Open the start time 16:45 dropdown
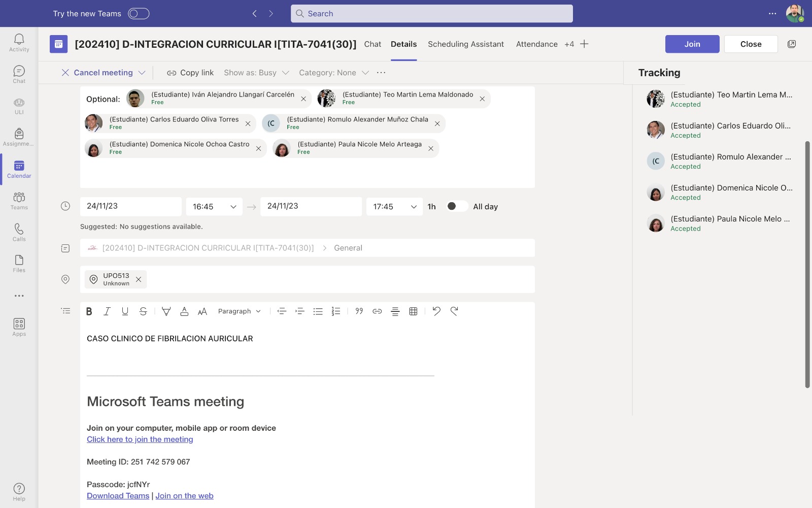The width and height of the screenshot is (812, 508). (214, 207)
